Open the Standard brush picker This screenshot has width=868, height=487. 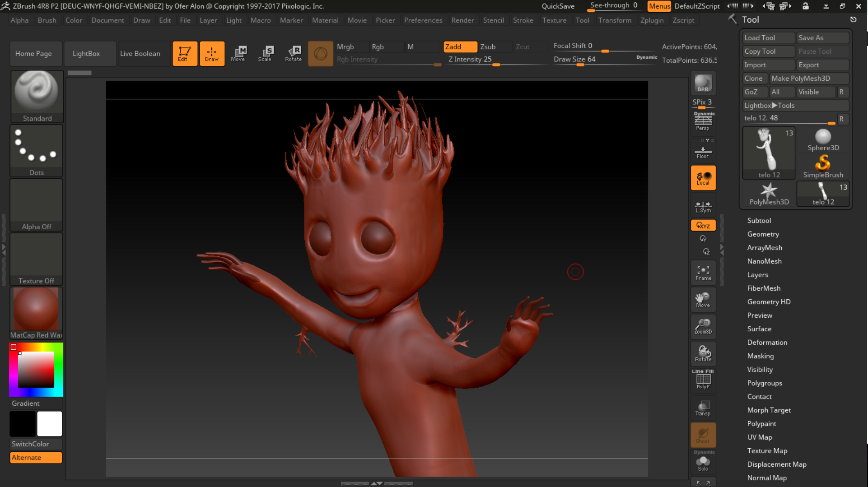(37, 96)
